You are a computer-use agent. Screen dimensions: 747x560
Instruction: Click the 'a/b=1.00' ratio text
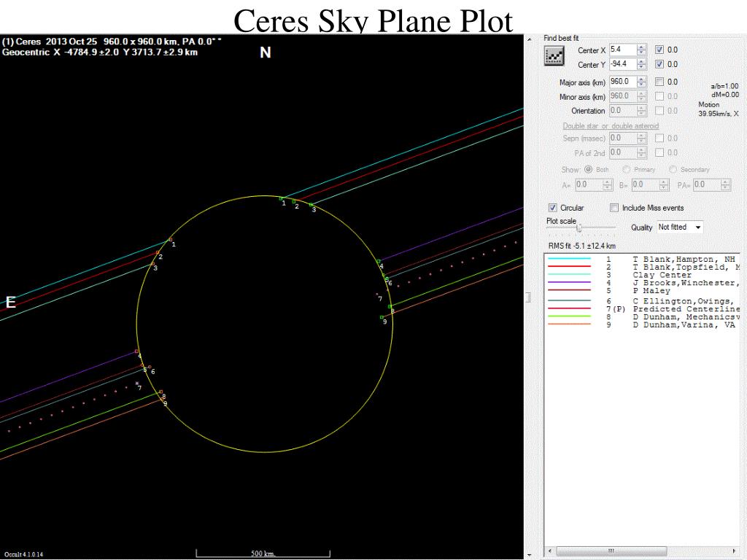point(724,86)
